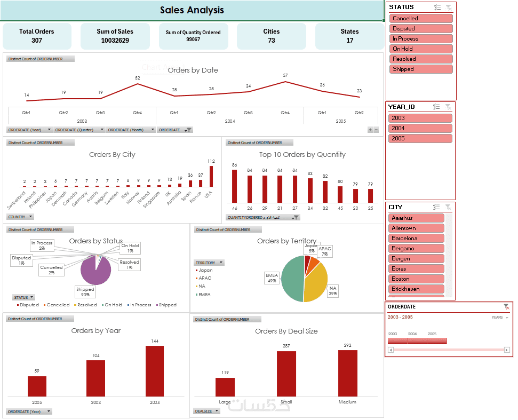Screen dimensions: 518x420
Task: Toggle the Shipped status slicer item
Action: pyautogui.click(x=421, y=69)
